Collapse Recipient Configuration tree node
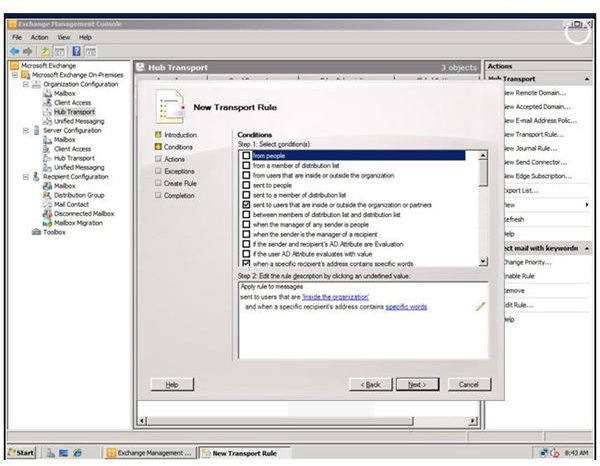This screenshot has width=600, height=466. pyautogui.click(x=26, y=177)
